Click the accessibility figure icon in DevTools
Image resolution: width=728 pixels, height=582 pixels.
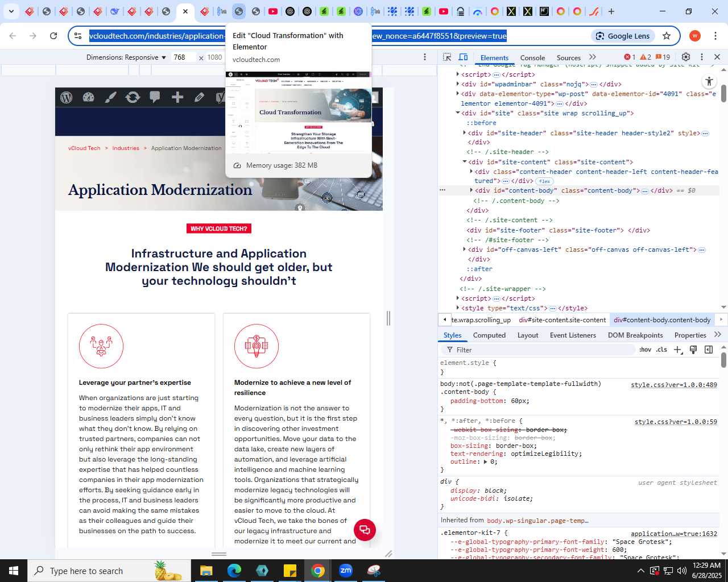pos(709,81)
